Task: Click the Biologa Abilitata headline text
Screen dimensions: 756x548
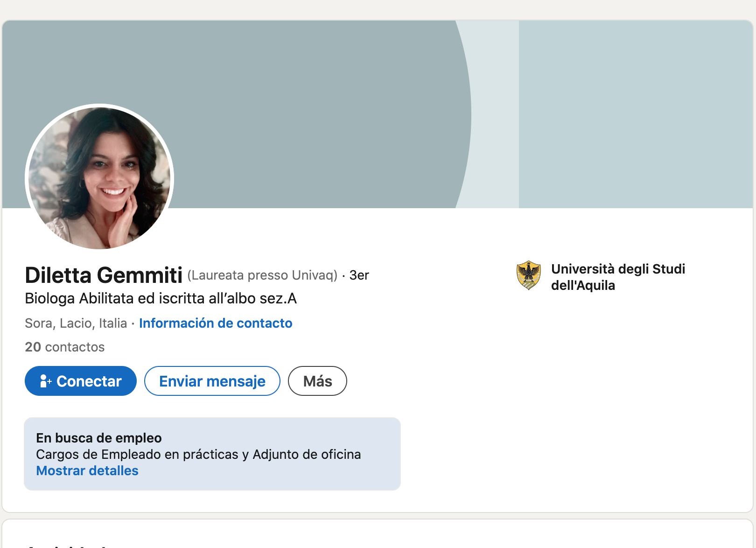Action: point(161,298)
